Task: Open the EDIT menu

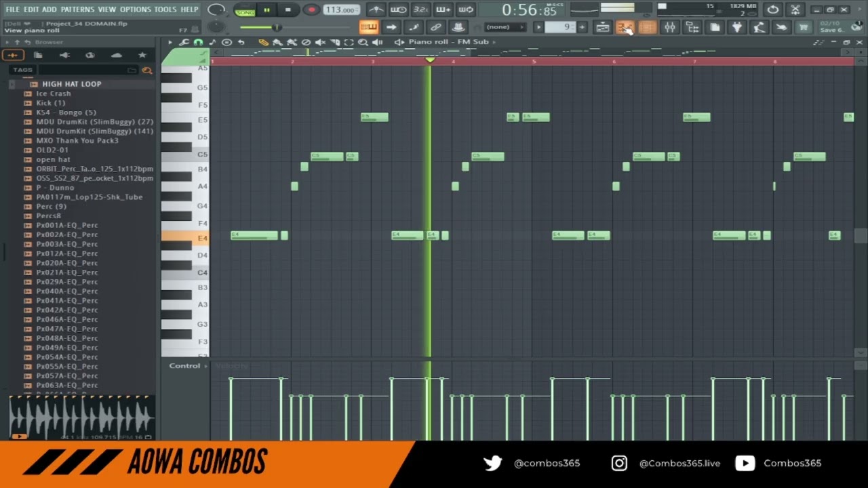Action: [x=31, y=9]
